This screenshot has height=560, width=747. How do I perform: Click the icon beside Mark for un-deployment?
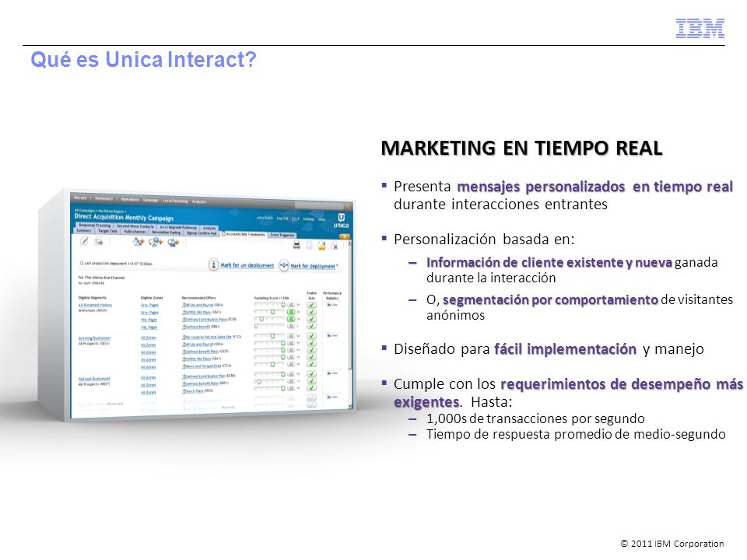(x=213, y=264)
